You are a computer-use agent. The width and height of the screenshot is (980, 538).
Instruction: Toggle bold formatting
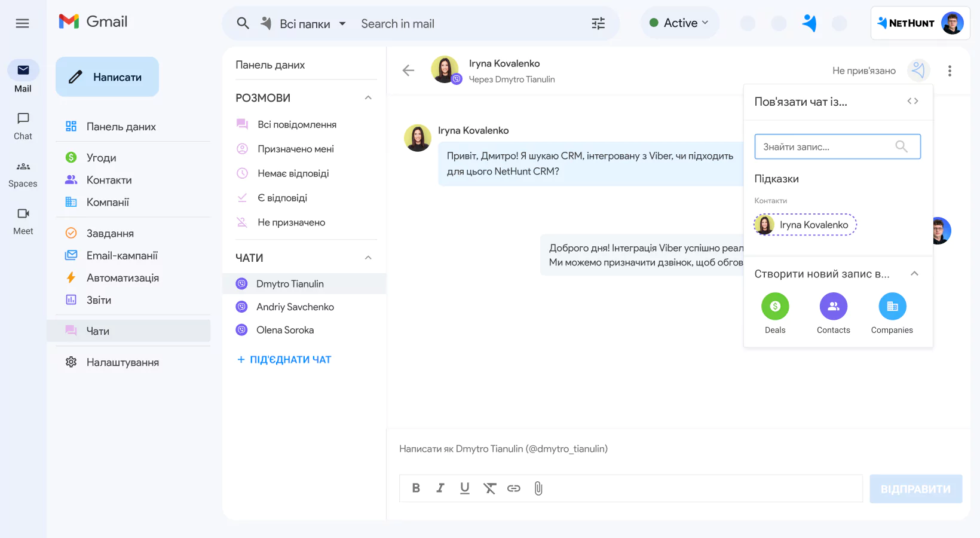tap(416, 488)
